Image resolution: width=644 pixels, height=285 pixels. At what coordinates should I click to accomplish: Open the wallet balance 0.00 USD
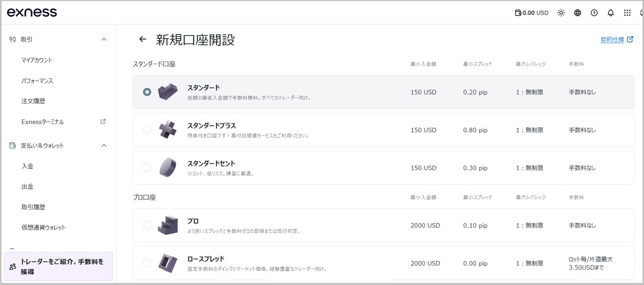coord(532,13)
